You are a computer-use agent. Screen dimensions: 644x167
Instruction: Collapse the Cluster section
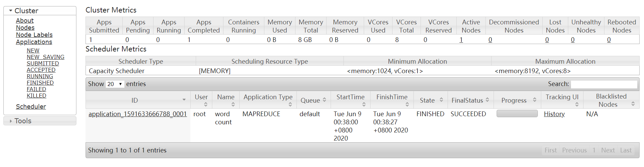(x=11, y=11)
